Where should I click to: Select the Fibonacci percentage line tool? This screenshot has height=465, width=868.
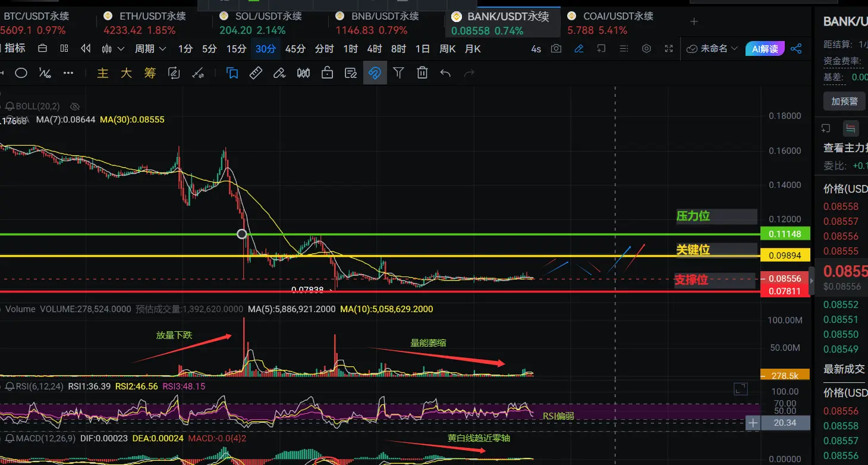45,73
